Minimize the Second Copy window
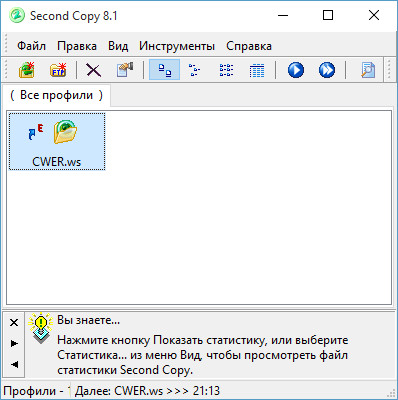 (283, 15)
